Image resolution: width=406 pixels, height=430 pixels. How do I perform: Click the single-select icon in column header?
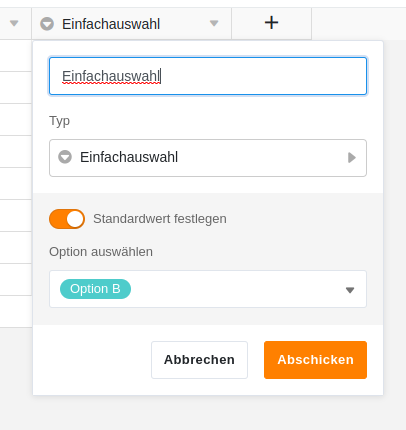tap(47, 24)
